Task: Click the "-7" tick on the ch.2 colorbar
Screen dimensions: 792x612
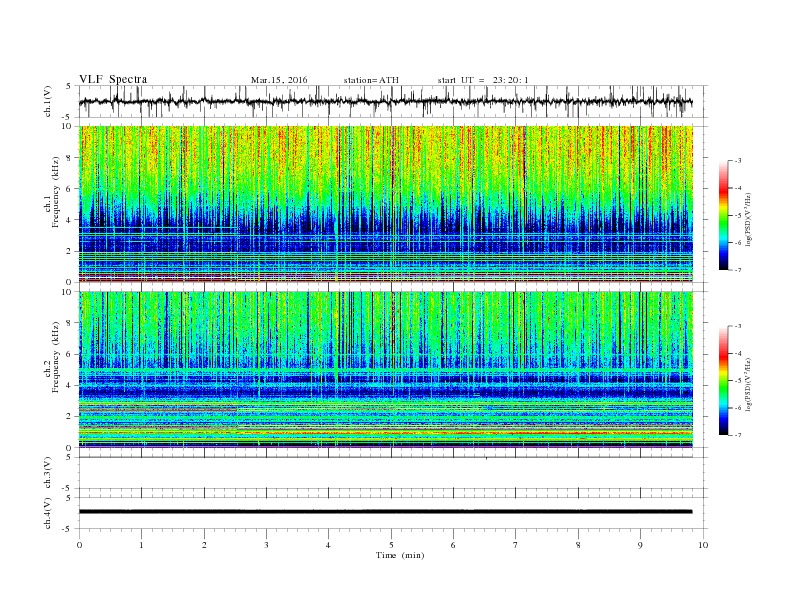Action: [x=737, y=435]
